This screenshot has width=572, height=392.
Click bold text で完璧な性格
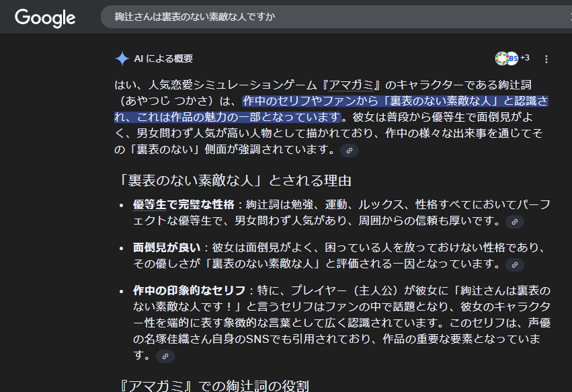(x=200, y=204)
